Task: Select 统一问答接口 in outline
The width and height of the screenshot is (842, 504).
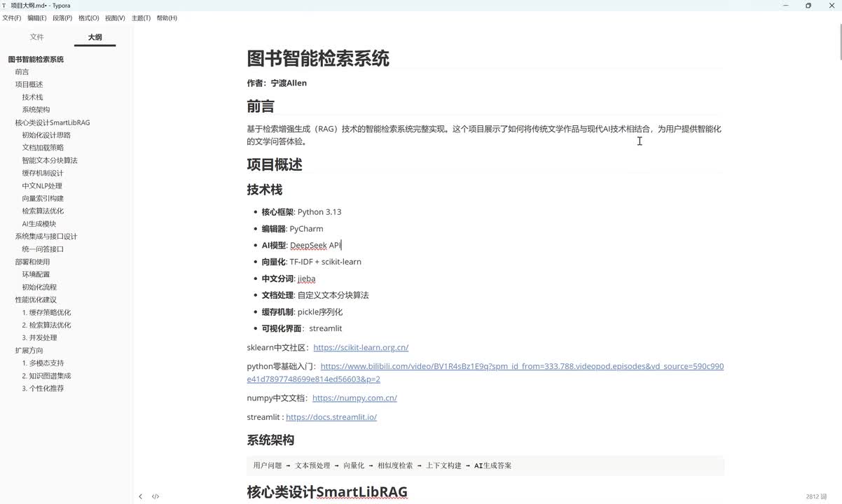Action: tap(43, 249)
